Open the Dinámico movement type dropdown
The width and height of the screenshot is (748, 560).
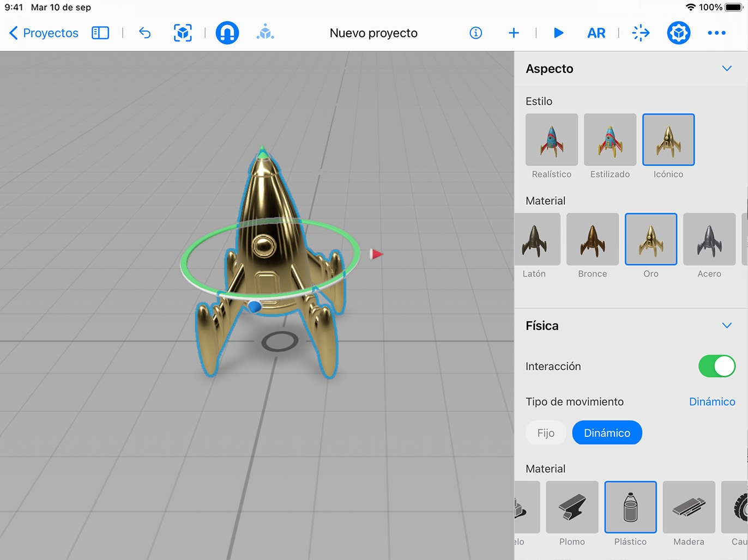[x=712, y=402]
